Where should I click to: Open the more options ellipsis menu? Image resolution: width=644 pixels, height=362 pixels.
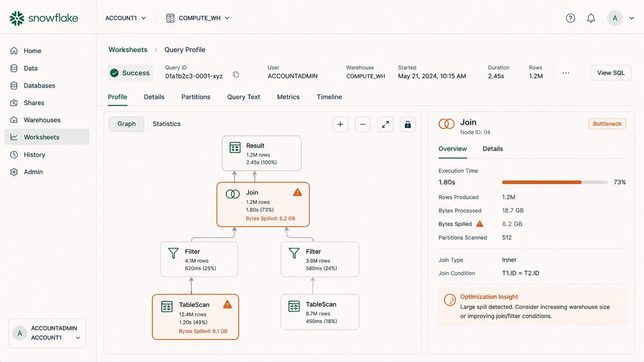tap(565, 73)
